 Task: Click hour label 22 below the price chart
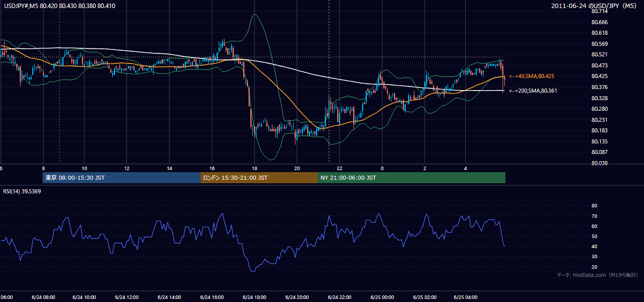[x=340, y=168]
